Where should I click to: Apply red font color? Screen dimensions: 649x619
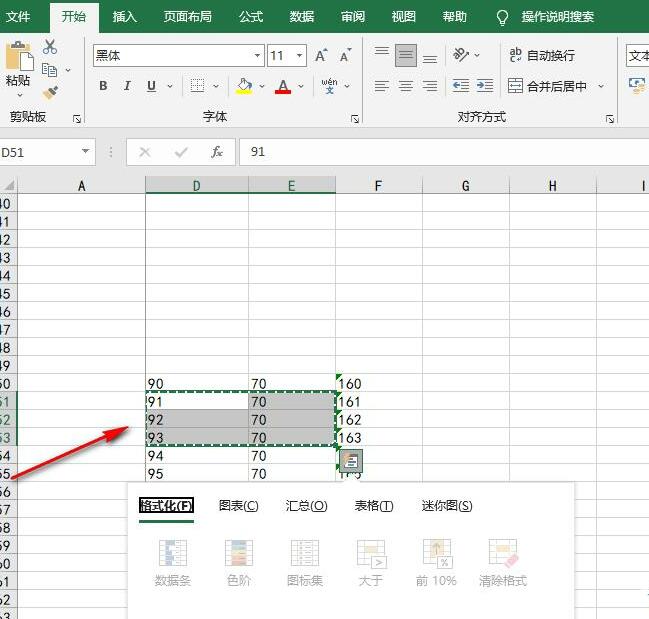[283, 86]
